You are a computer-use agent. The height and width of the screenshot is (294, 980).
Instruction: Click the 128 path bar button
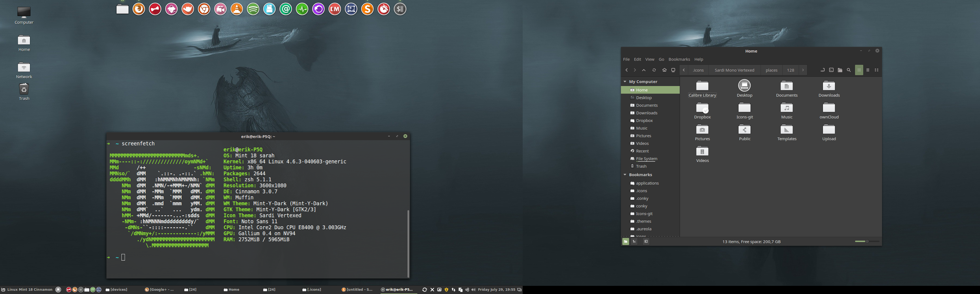(x=791, y=70)
